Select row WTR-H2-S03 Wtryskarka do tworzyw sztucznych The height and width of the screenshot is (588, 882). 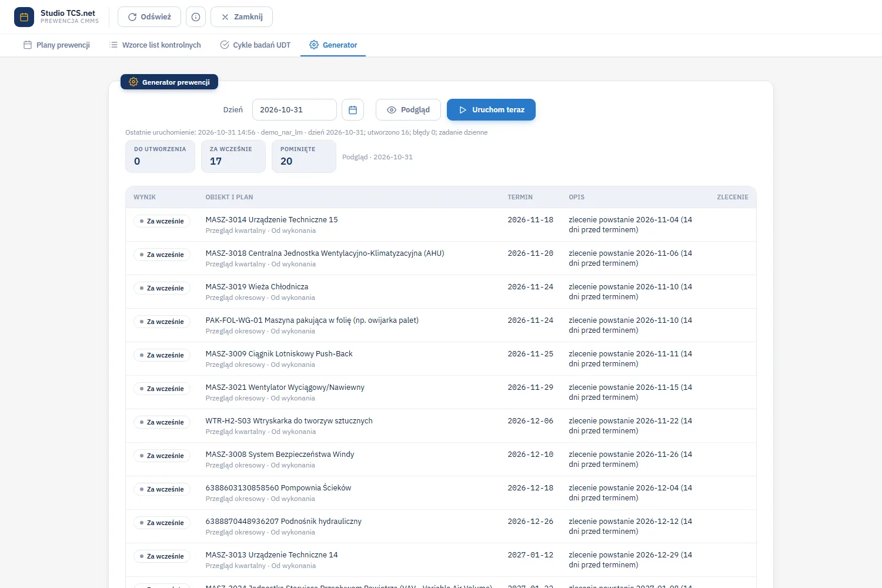pos(441,426)
